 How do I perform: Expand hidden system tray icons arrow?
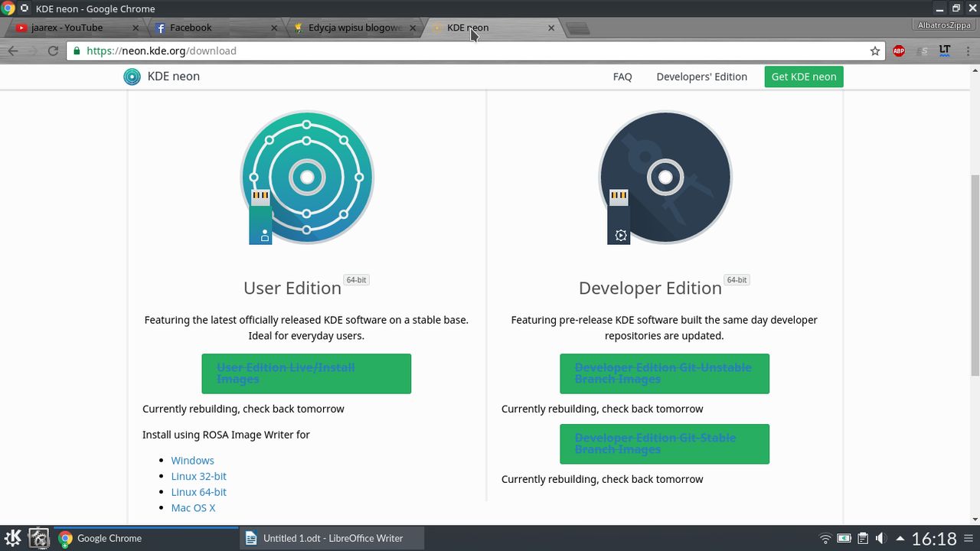[900, 538]
